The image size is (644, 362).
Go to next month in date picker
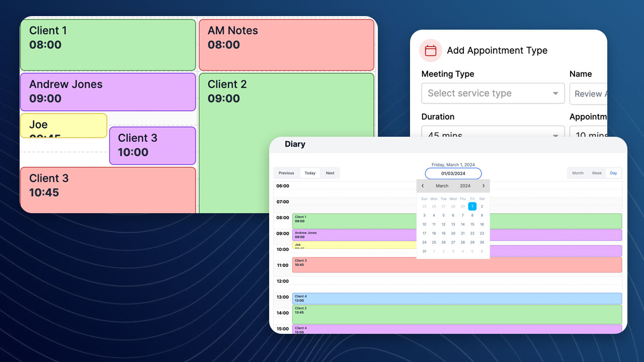[x=484, y=186]
